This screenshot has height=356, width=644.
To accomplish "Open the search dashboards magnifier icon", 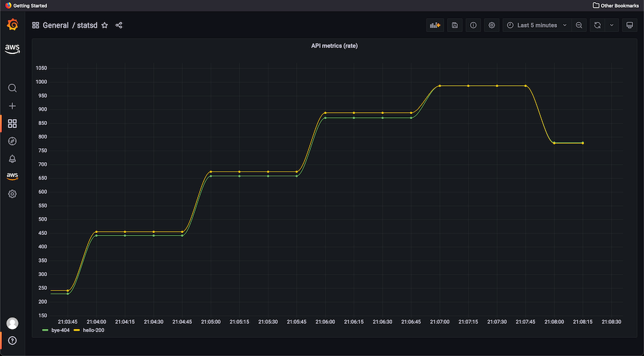I will tap(12, 88).
